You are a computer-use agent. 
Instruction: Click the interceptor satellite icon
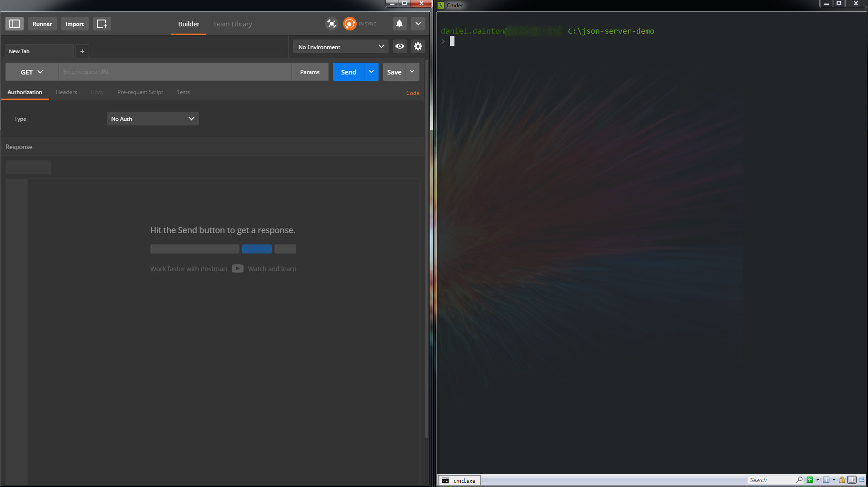332,24
